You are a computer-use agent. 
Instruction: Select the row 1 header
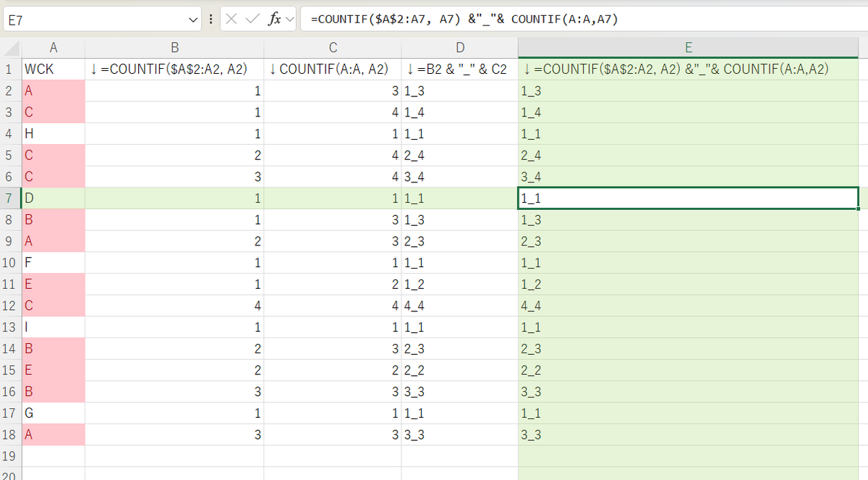(12, 70)
